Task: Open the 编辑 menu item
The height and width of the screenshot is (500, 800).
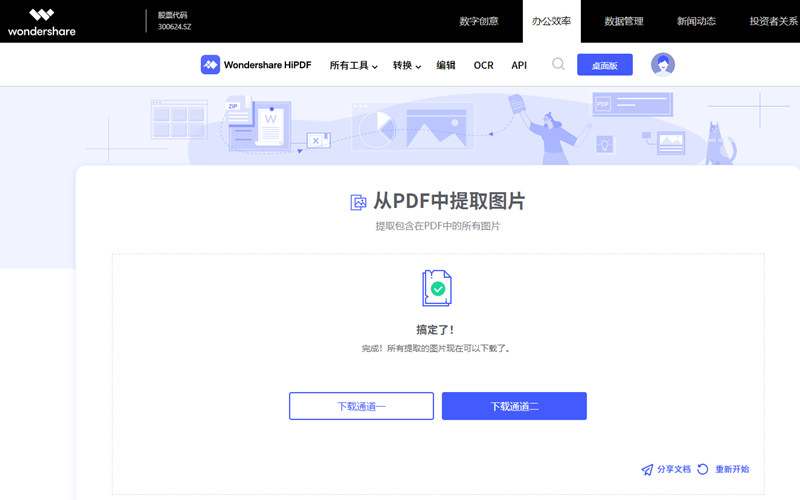Action: [x=446, y=66]
